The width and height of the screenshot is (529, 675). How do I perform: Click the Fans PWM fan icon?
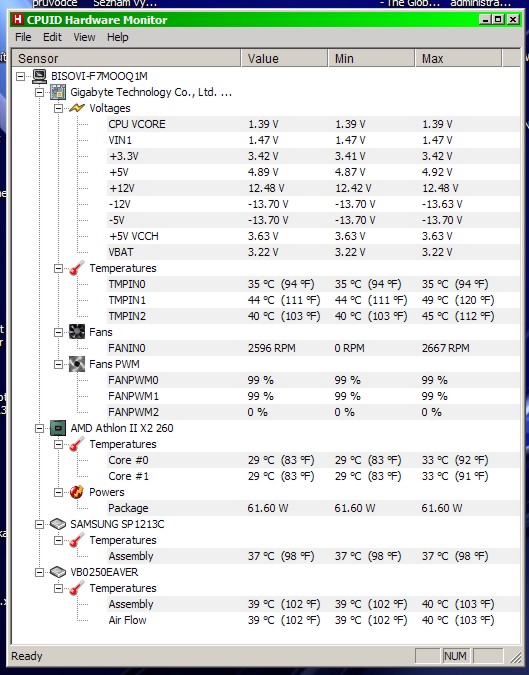(x=77, y=364)
